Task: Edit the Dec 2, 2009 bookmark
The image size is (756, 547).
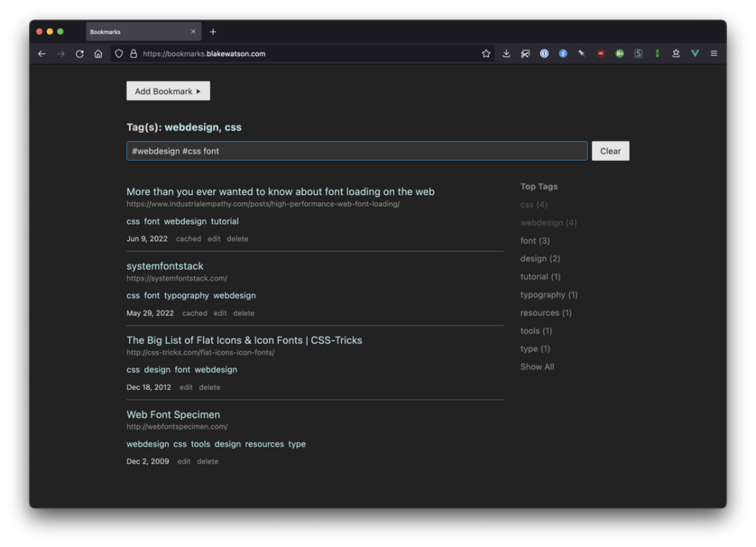Action: click(x=184, y=461)
